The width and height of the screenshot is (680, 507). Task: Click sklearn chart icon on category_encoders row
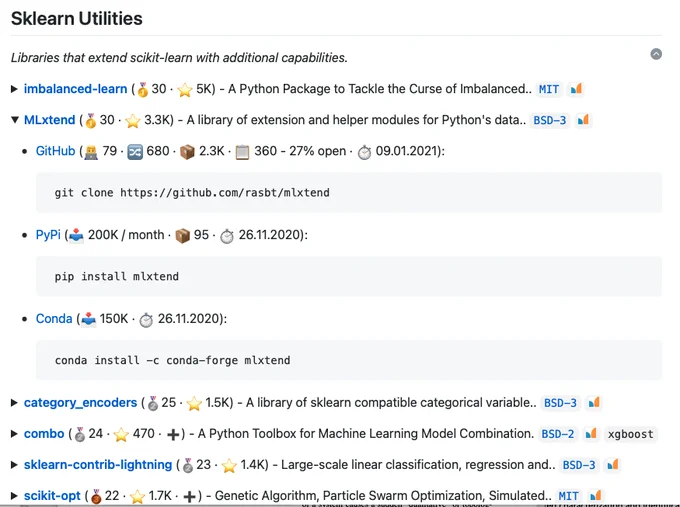594,402
